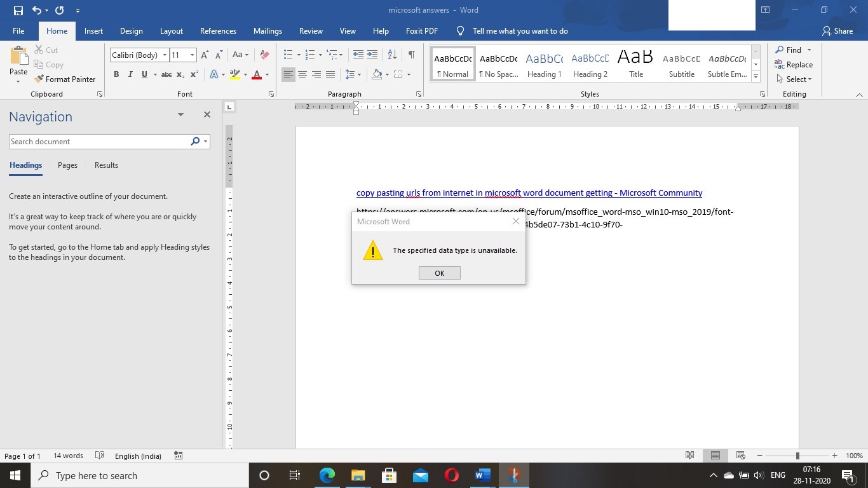
Task: Click the Save icon in title bar
Action: (x=18, y=10)
